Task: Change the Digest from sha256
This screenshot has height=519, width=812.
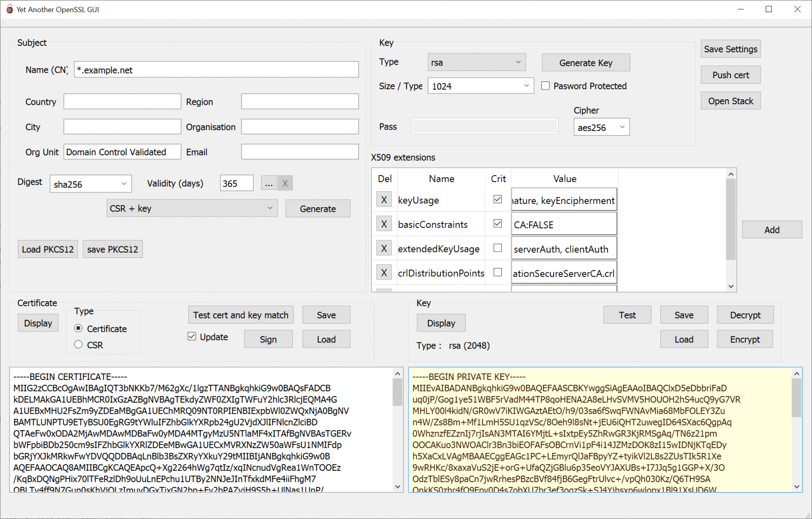Action: [90, 183]
